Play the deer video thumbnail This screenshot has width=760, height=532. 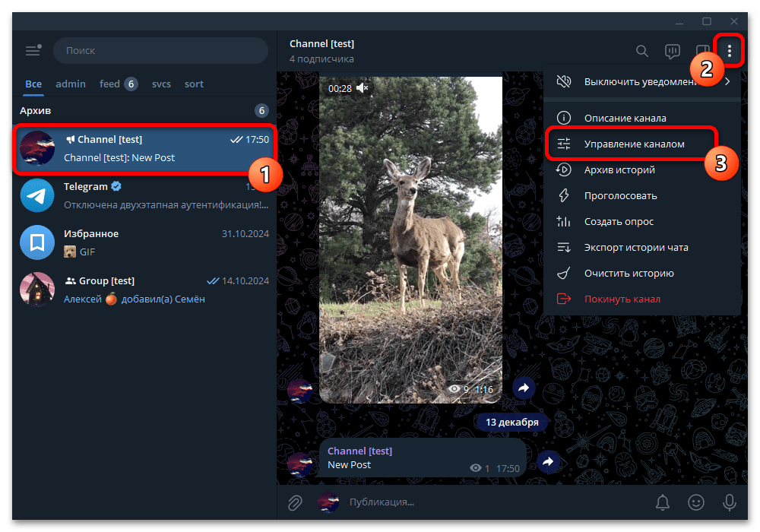(410, 239)
